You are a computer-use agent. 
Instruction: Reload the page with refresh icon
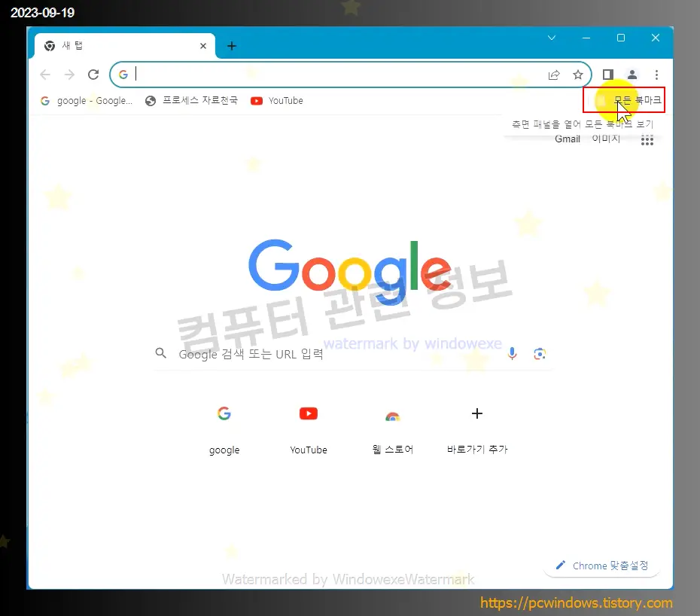click(x=93, y=75)
